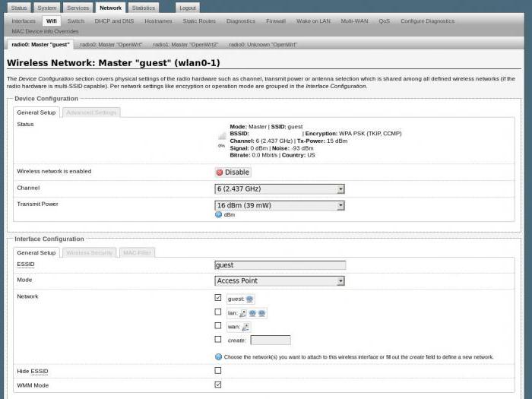Image resolution: width=532 pixels, height=399 pixels.
Task: Click the guest network wifi icon
Action: [249, 299]
